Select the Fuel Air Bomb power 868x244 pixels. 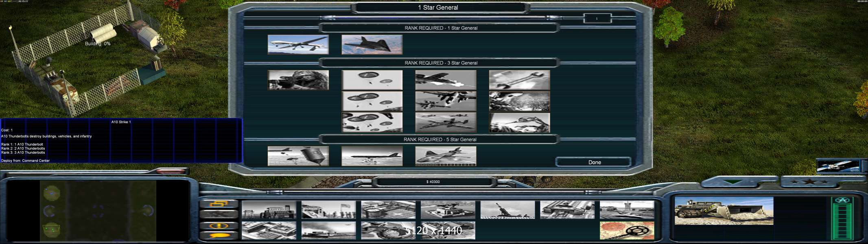point(298,156)
